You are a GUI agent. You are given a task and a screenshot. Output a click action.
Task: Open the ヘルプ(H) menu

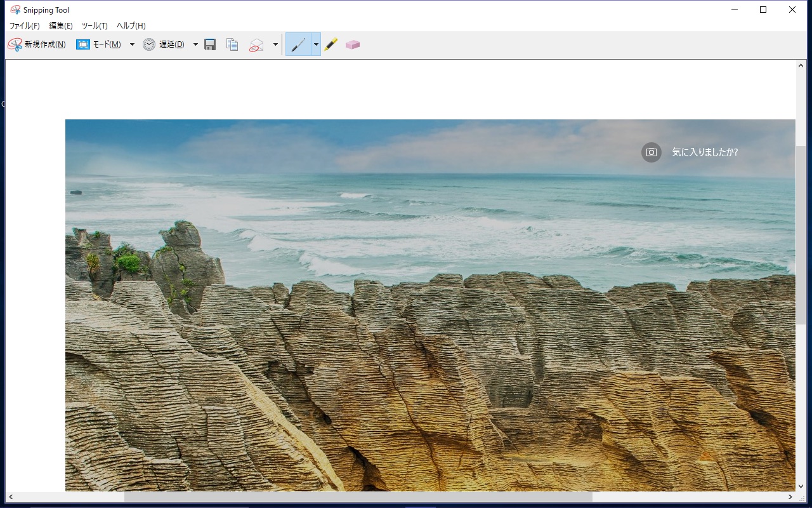[131, 26]
